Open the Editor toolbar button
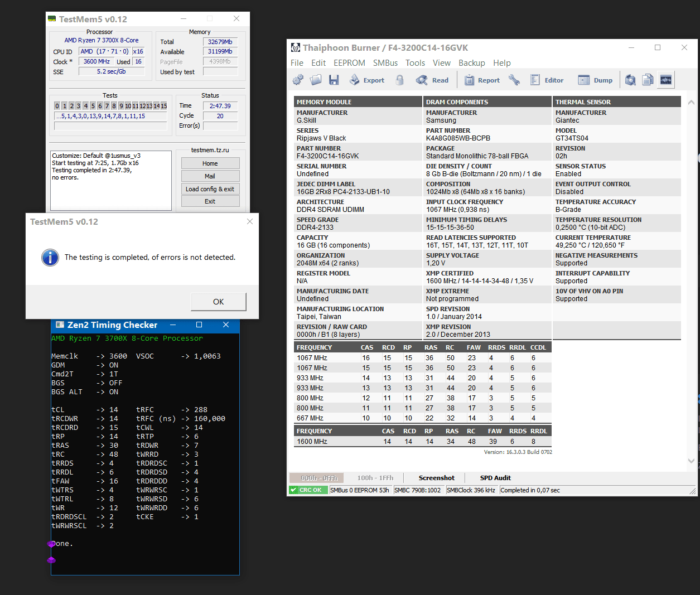The height and width of the screenshot is (595, 700). pyautogui.click(x=547, y=80)
